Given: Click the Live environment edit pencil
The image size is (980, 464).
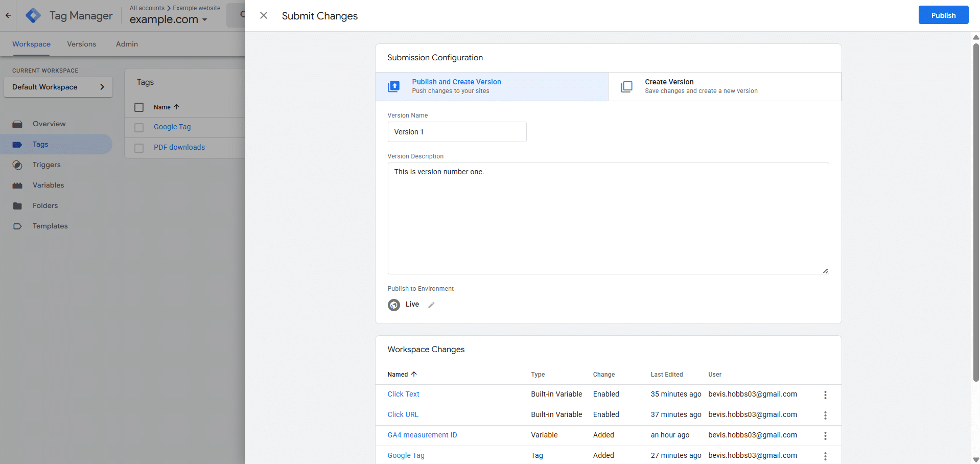Looking at the screenshot, I should pos(431,305).
